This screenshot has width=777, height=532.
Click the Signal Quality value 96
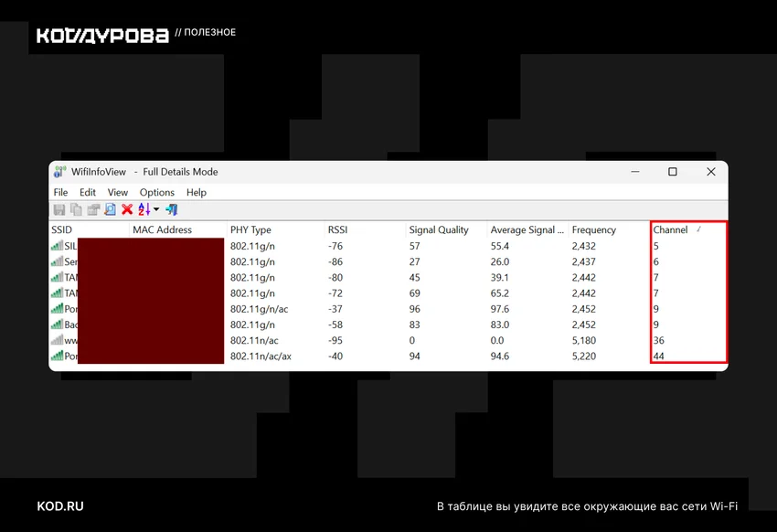coord(415,309)
